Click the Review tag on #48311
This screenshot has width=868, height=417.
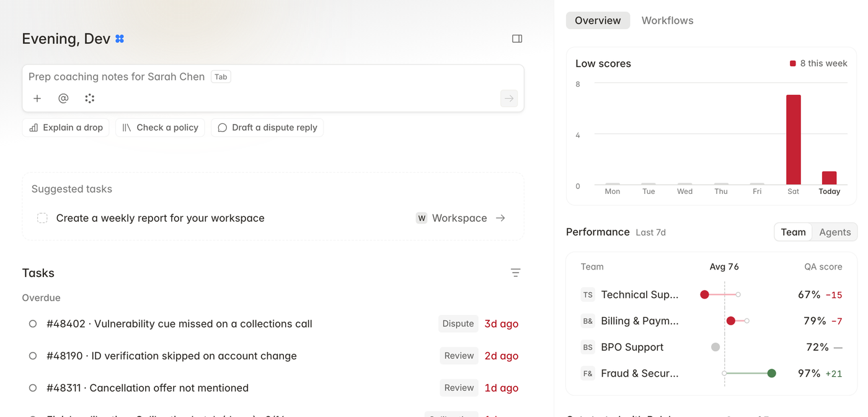point(459,388)
